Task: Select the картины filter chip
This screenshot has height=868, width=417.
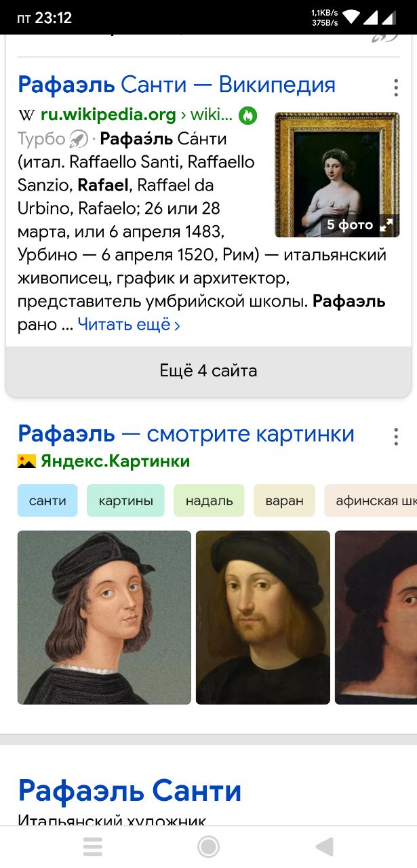Action: 125,501
